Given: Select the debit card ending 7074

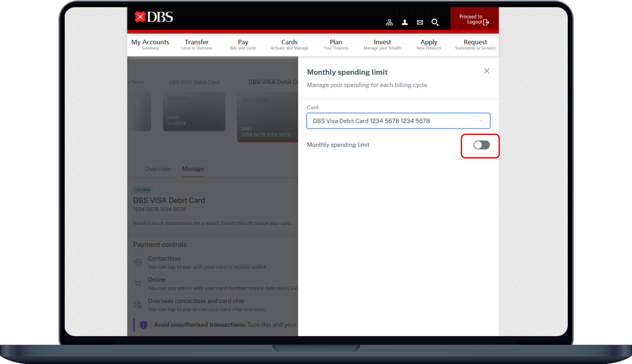Looking at the screenshot, I should point(194,111).
